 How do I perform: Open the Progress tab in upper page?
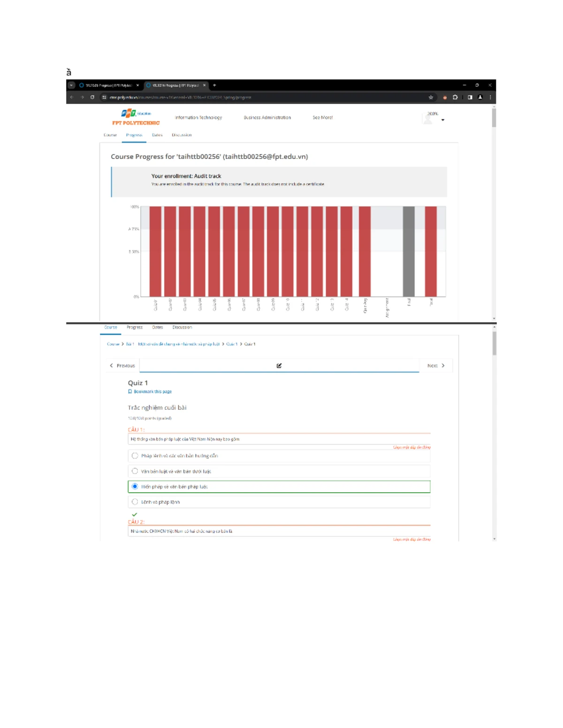(x=134, y=135)
